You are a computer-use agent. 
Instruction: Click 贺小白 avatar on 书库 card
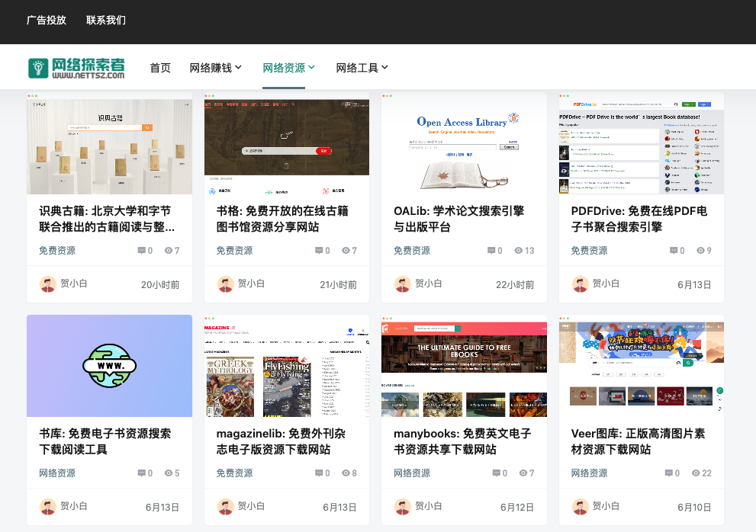48,507
